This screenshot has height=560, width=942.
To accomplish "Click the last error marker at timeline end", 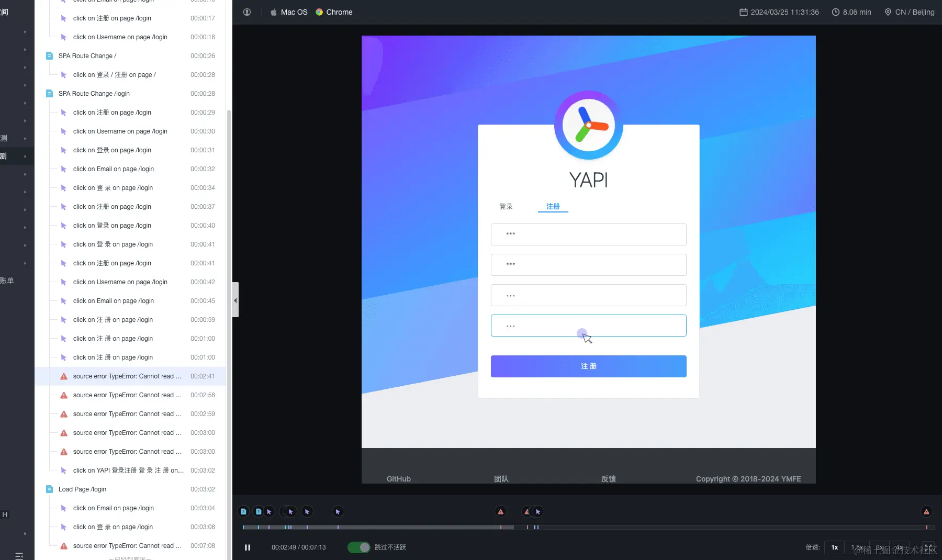I will (x=926, y=511).
